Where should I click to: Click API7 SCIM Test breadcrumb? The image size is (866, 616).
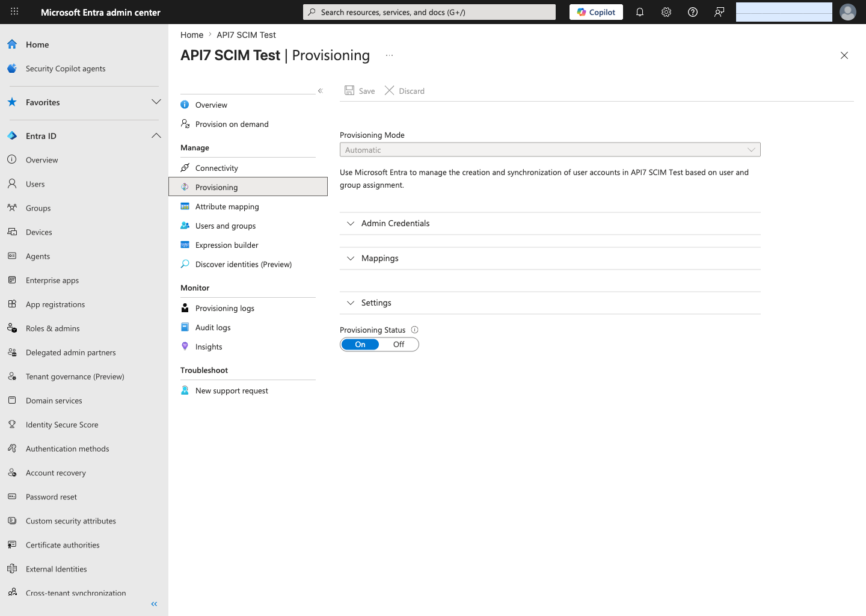(246, 35)
